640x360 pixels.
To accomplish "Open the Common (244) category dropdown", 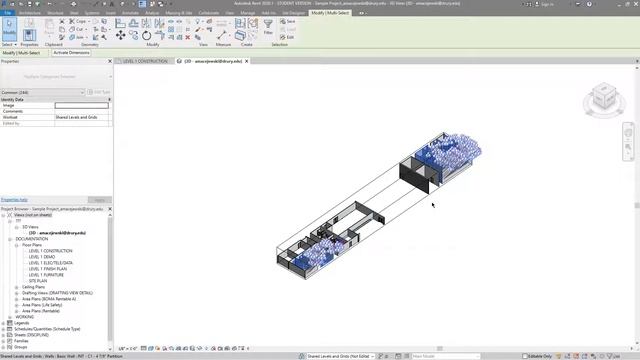I will 42,92.
